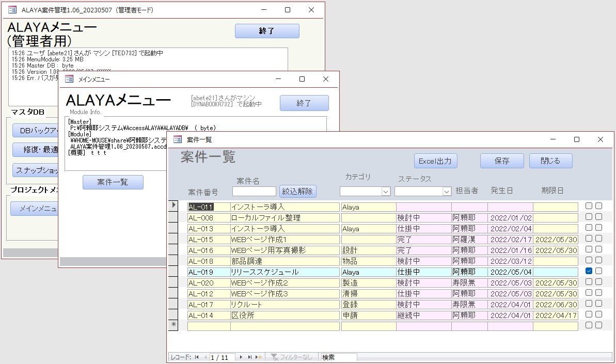This screenshot has width=616, height=364.
Task: Tick left checkbox in AL-011 row
Action: tap(589, 205)
